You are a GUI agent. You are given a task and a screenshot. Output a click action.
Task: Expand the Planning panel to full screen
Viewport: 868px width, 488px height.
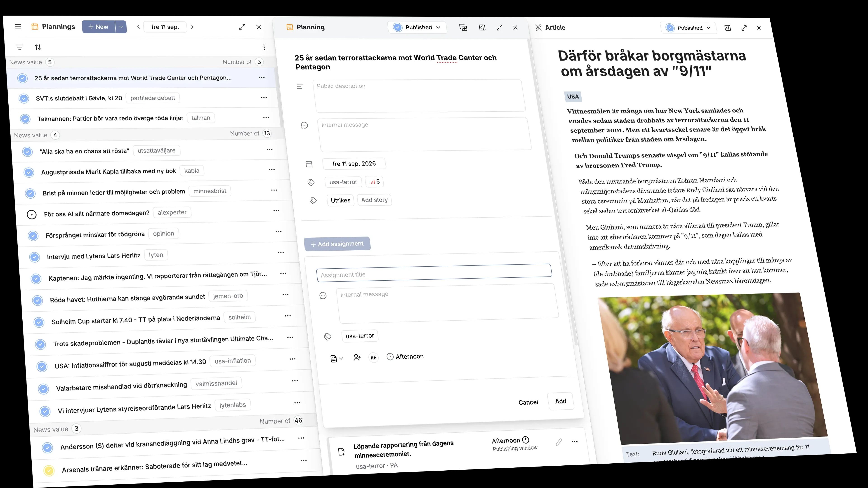[x=499, y=28]
